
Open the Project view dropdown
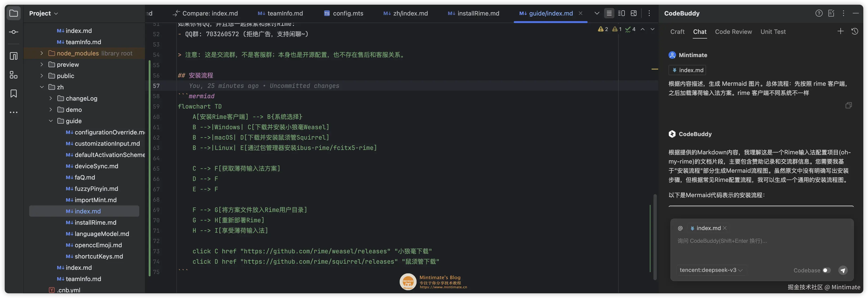[44, 13]
